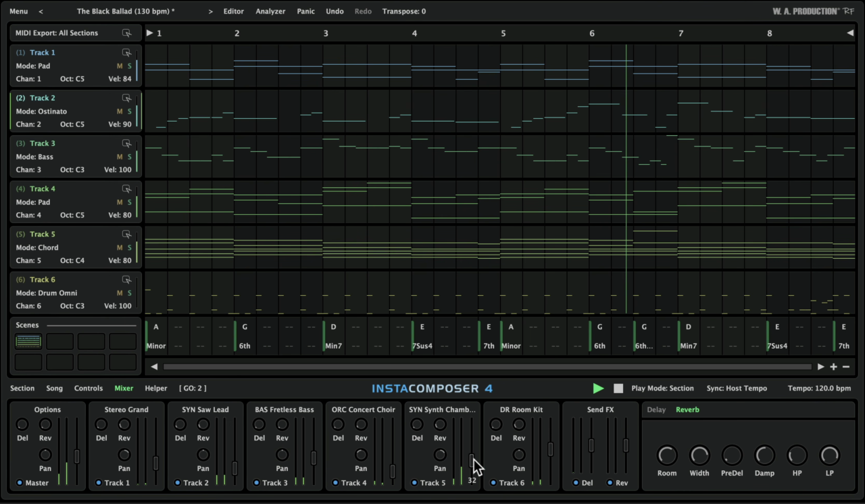The image size is (865, 504).
Task: Open Track 1 search/preset icon
Action: [126, 53]
